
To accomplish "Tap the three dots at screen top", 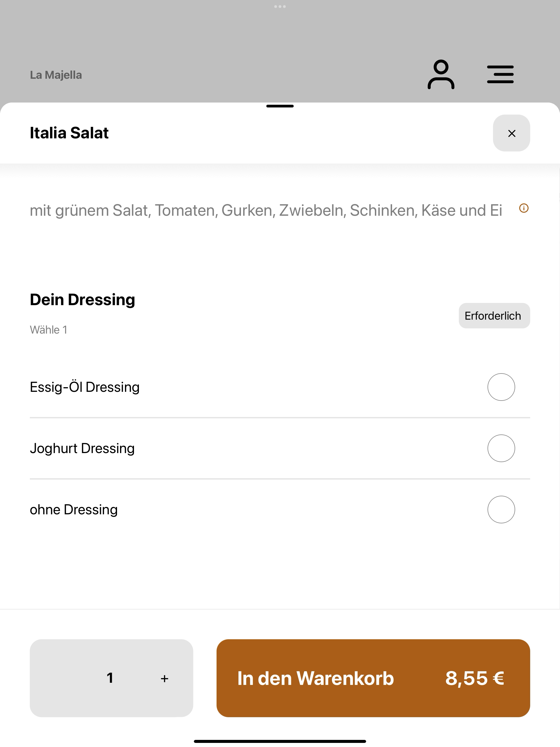I will click(280, 6).
